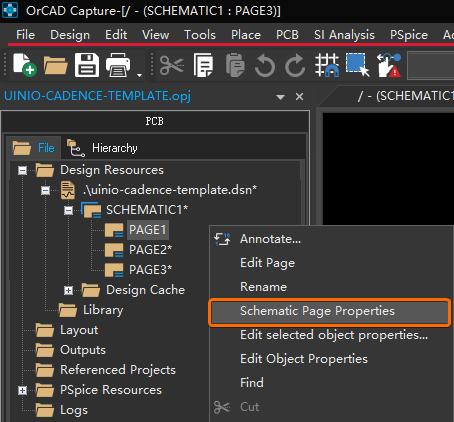Viewport: 454px width, 422px height.
Task: Click the New Document toolbar icon
Action: pos(24,64)
